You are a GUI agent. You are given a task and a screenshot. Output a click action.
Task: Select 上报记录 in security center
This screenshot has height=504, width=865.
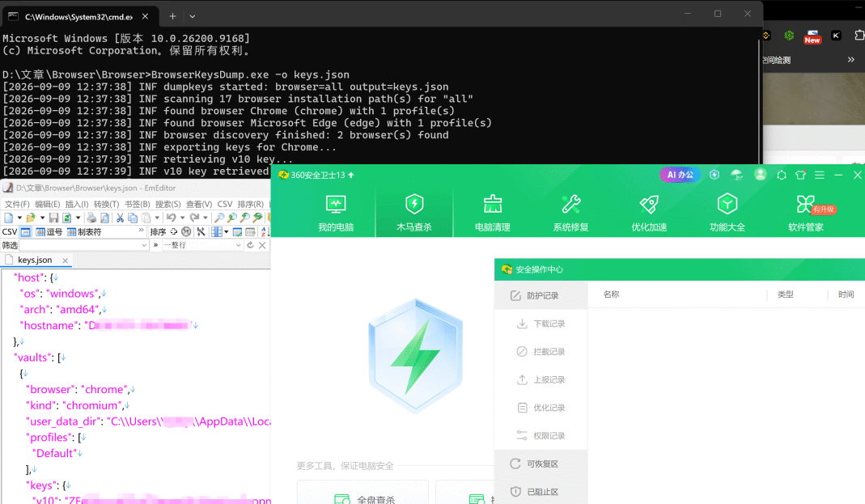(541, 380)
